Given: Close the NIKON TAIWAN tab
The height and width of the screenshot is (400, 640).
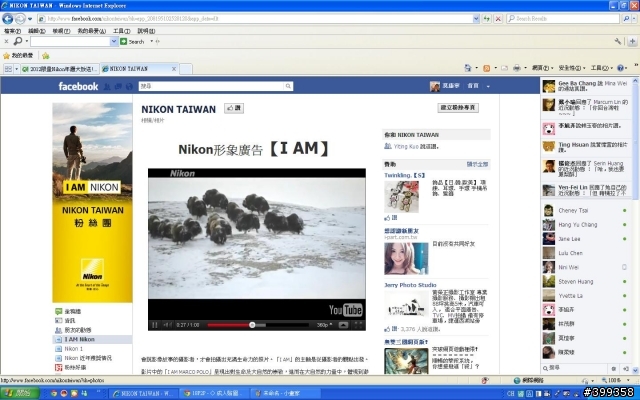Looking at the screenshot, I should click(x=174, y=69).
